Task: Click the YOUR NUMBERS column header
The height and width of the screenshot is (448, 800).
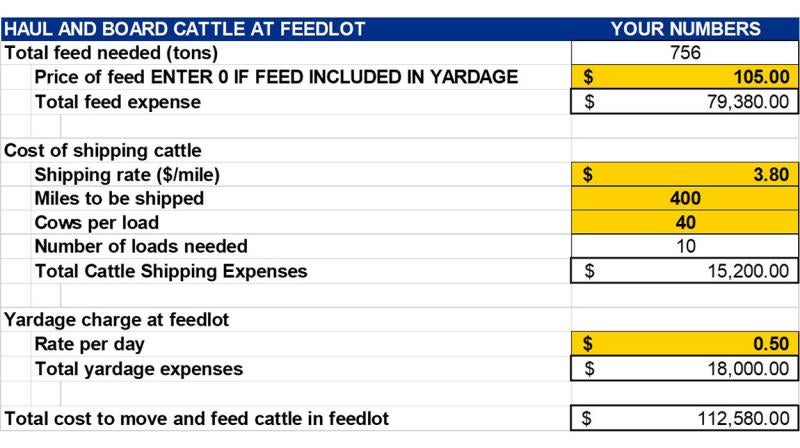Action: tap(685, 29)
